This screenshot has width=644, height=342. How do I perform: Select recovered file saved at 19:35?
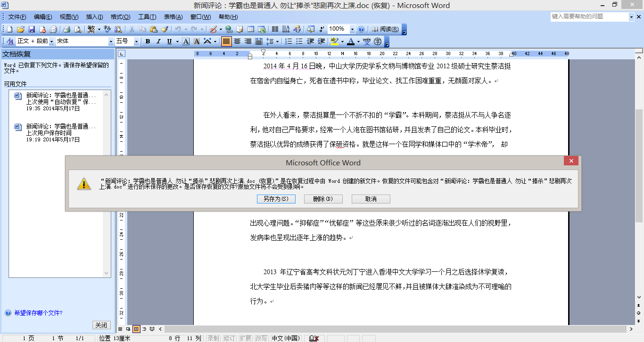[56, 101]
